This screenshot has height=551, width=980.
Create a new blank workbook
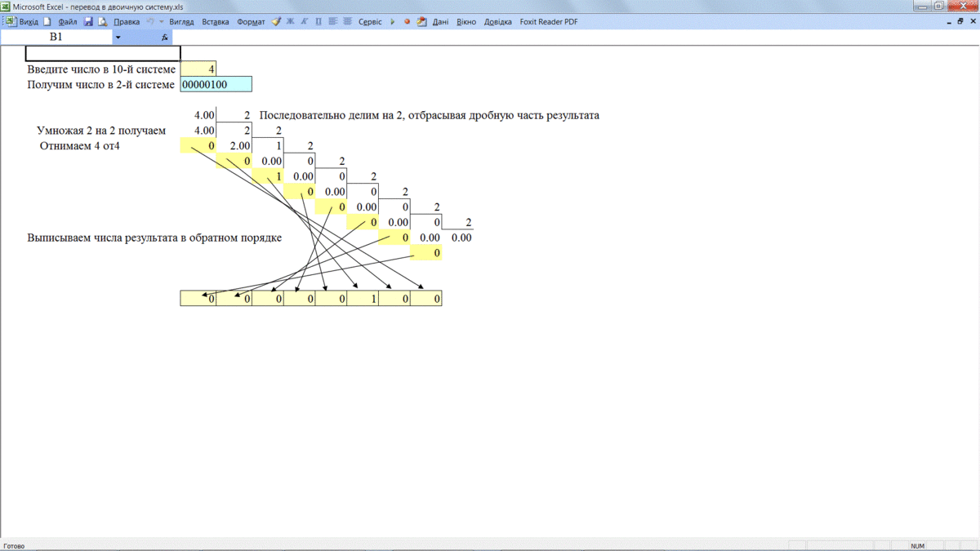47,22
